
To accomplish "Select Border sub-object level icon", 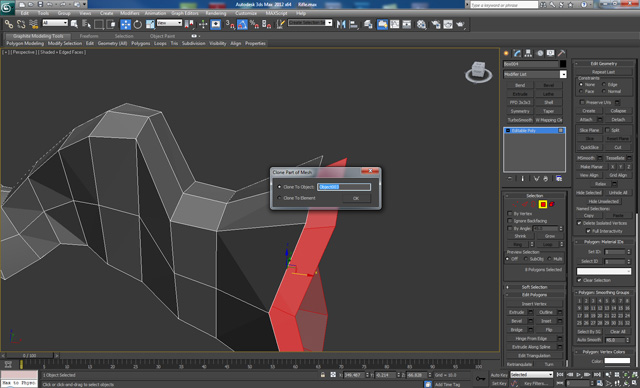I will point(533,204).
